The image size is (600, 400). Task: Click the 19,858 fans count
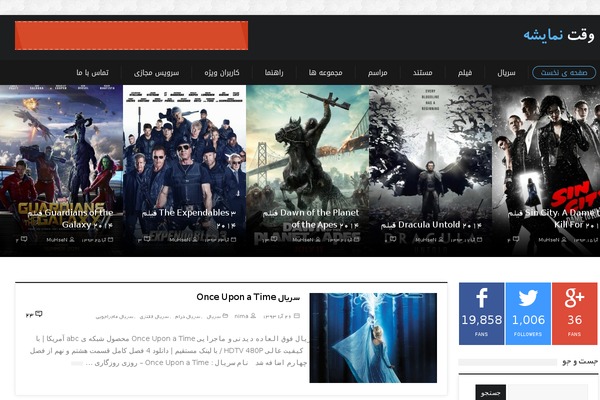point(481,320)
